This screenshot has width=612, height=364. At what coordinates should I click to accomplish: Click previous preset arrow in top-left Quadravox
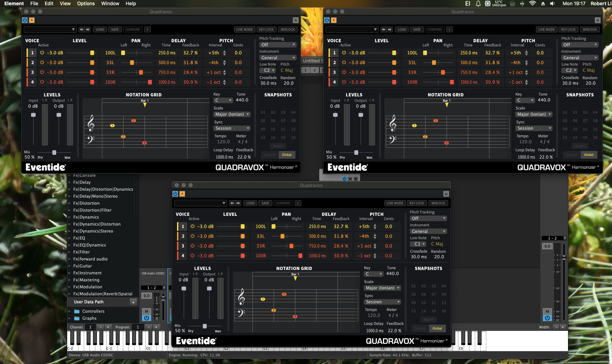click(81, 30)
